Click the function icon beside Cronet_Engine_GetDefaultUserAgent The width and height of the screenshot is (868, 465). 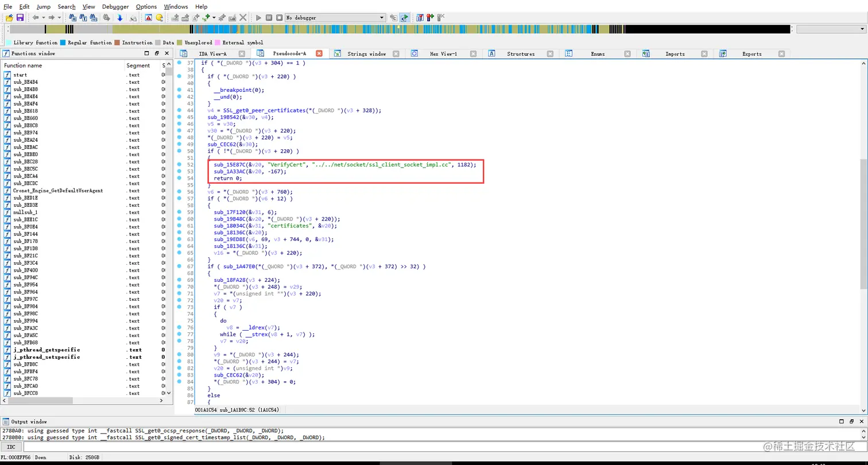[7, 191]
